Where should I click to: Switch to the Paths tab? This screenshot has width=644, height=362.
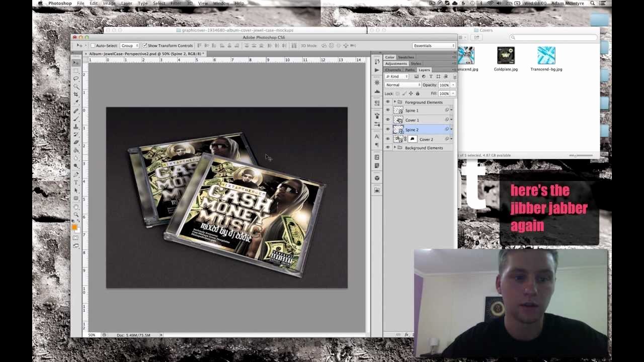[410, 70]
